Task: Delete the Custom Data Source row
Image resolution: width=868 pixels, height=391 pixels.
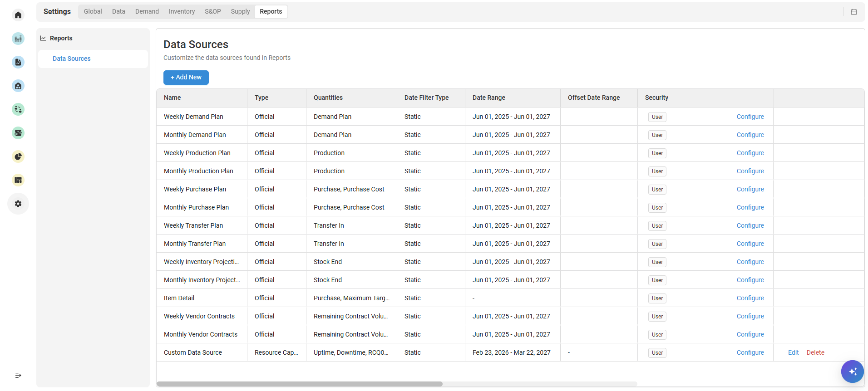Action: pyautogui.click(x=815, y=352)
